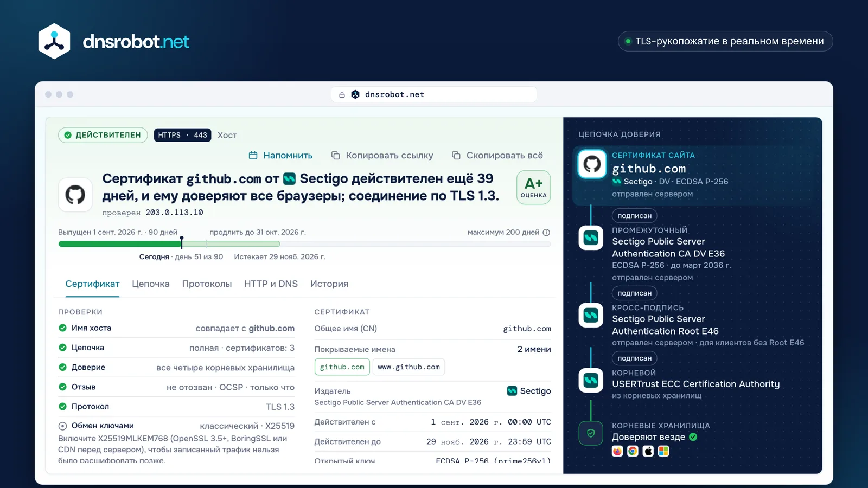Image resolution: width=868 pixels, height=488 pixels.
Task: Click the green check icon for Имя хоста
Action: [x=62, y=328]
